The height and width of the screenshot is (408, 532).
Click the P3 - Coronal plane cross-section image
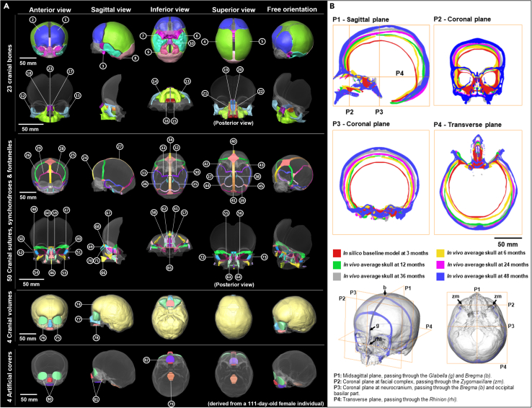[x=381, y=183]
